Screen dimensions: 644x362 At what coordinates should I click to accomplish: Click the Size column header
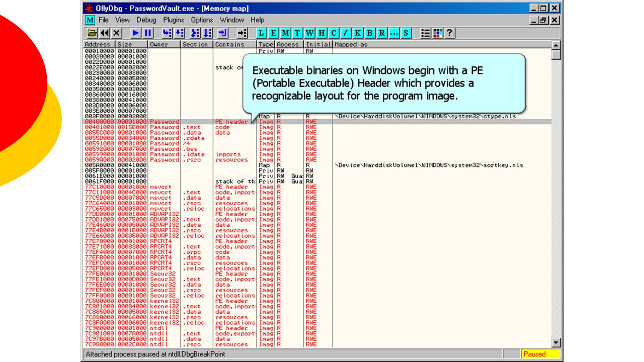[132, 44]
